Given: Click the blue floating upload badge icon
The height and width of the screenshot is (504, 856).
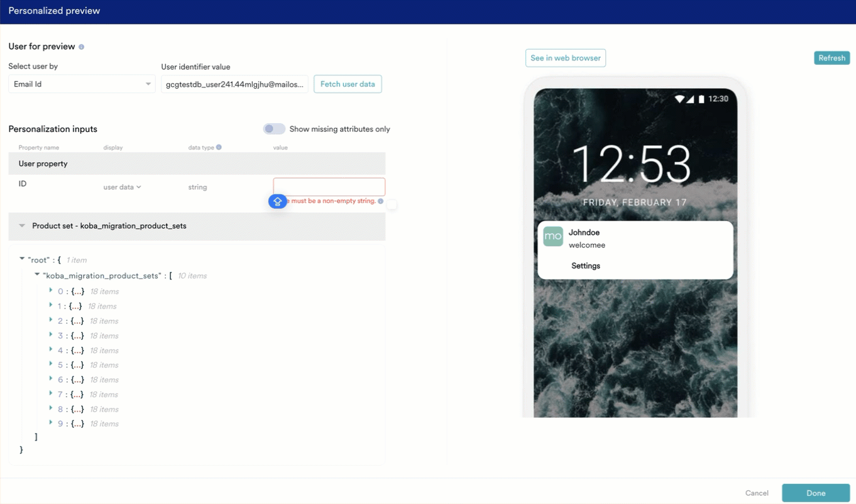Looking at the screenshot, I should click(277, 201).
